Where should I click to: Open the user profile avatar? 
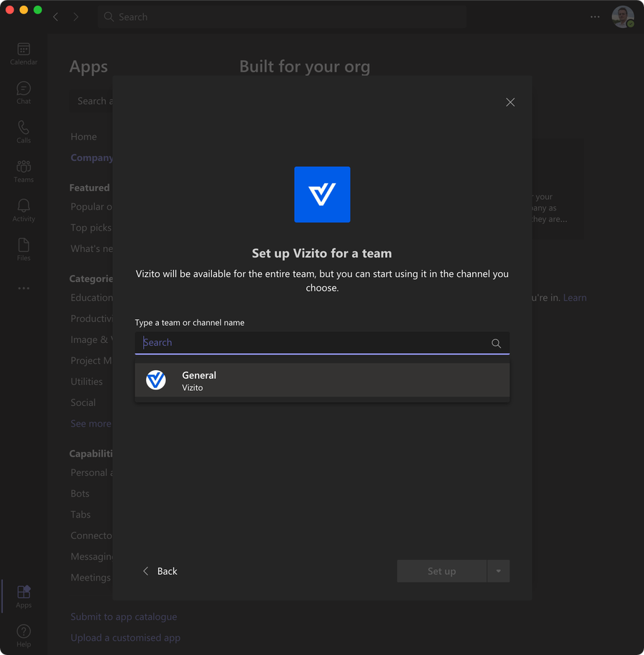point(623,16)
